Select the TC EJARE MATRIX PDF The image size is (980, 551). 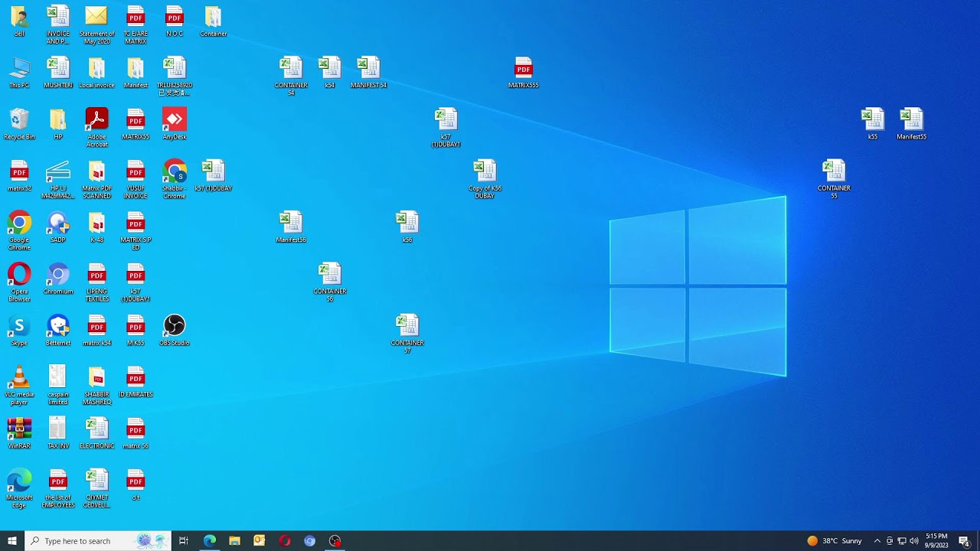pos(136,24)
